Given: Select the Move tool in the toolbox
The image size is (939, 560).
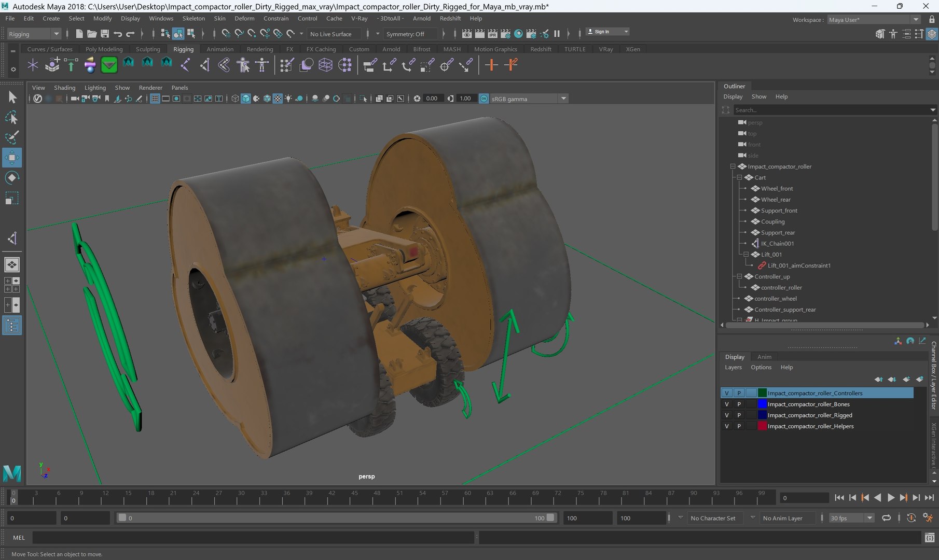Looking at the screenshot, I should 11,158.
